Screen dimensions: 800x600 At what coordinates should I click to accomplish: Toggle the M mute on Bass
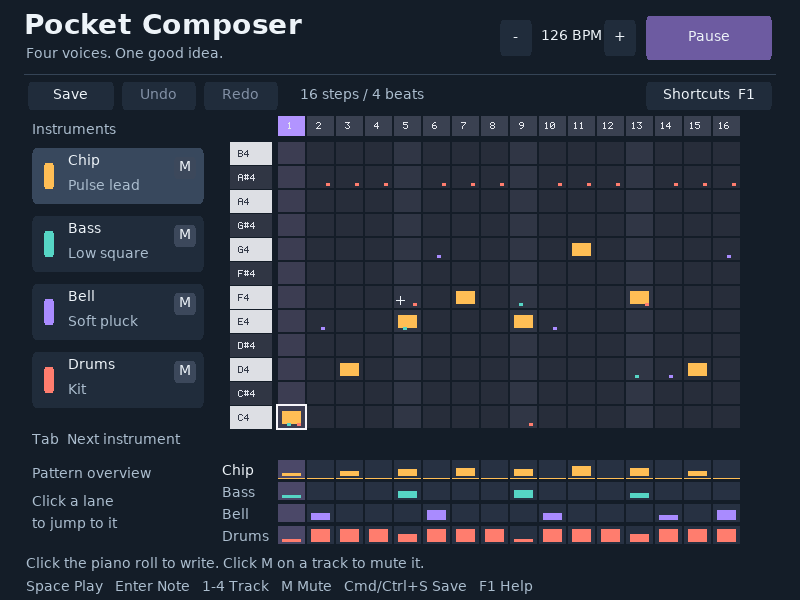click(185, 235)
